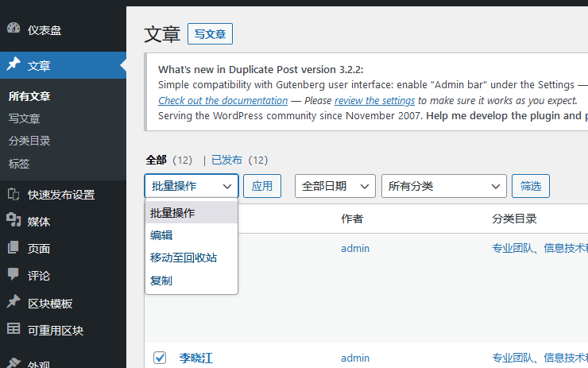The height and width of the screenshot is (368, 588).
Task: Open the 批量操作 bulk actions dropdown
Action: (191, 186)
